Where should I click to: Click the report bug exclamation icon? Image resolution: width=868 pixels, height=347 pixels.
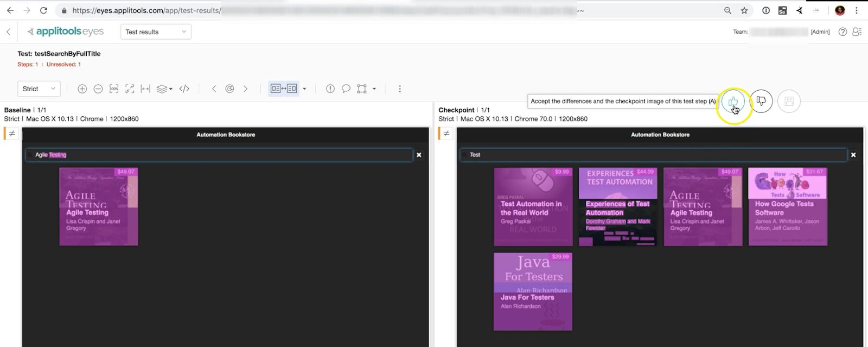pyautogui.click(x=330, y=89)
